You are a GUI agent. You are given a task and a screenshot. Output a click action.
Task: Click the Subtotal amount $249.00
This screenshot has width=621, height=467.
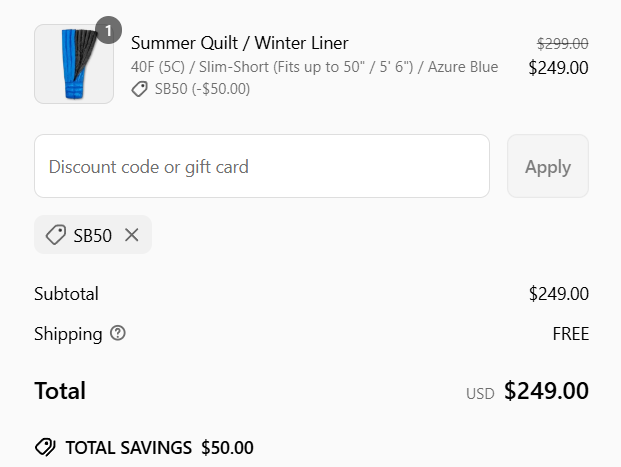(559, 294)
